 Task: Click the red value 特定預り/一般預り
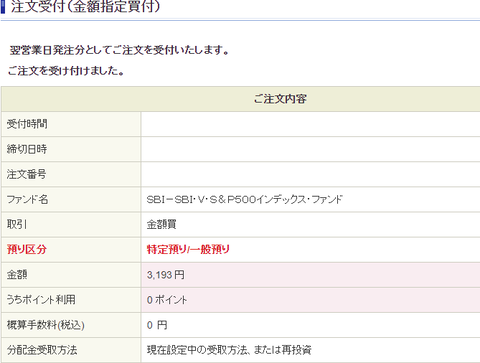click(188, 249)
